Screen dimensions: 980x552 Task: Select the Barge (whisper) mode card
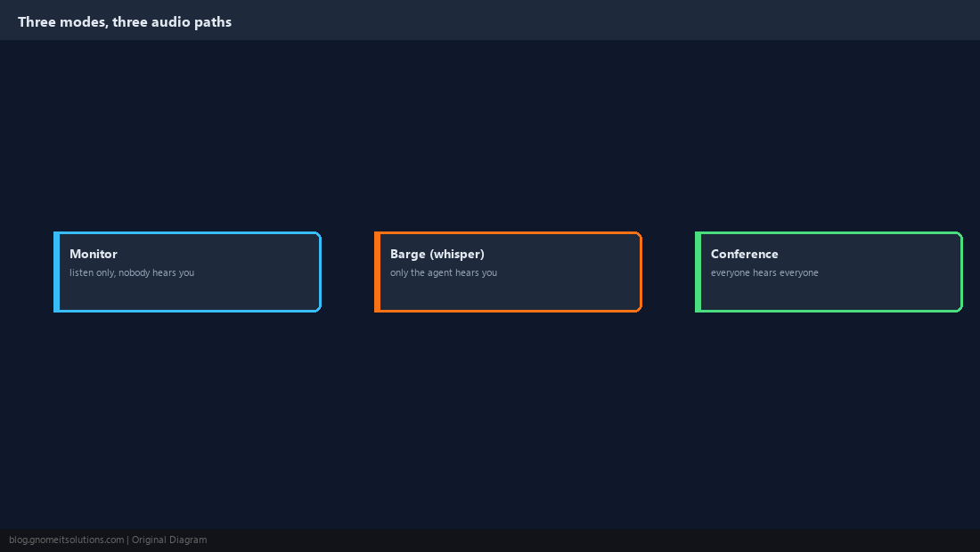[x=508, y=272]
